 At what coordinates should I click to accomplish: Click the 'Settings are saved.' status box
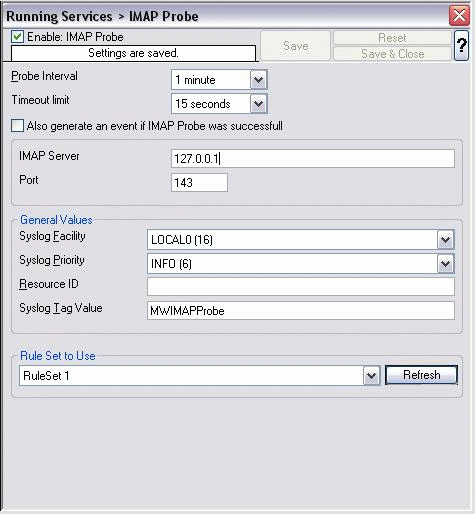pyautogui.click(x=133, y=53)
